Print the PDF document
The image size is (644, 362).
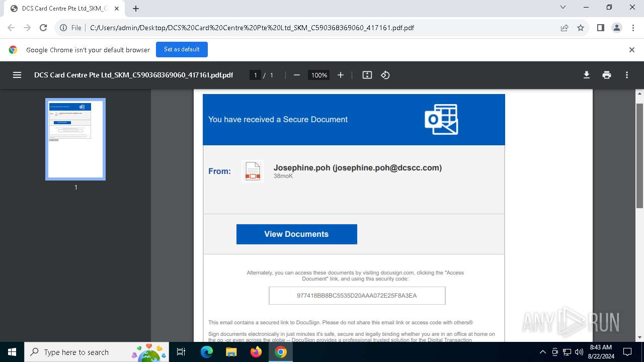point(607,75)
